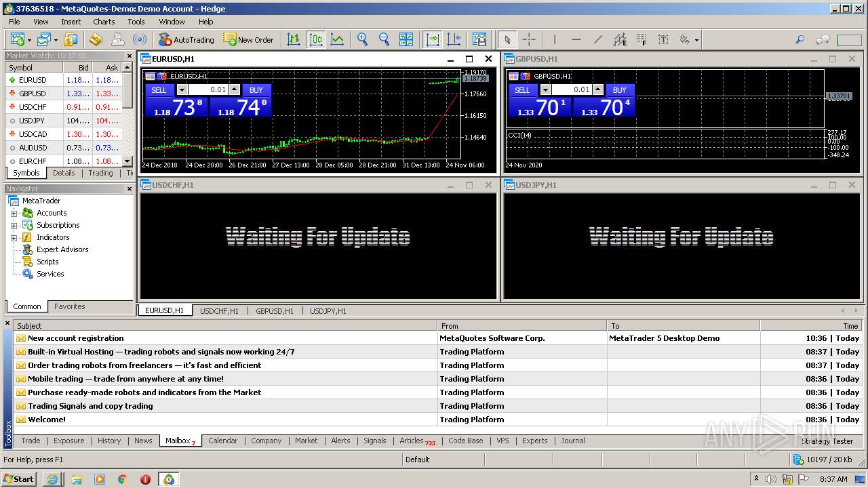Select the equidistant channel tool
This screenshot has height=488, width=868.
point(620,39)
